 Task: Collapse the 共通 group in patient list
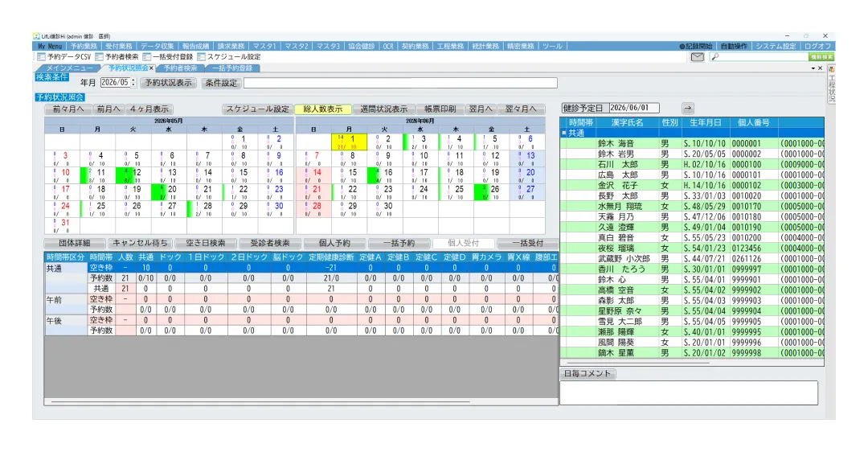click(564, 133)
